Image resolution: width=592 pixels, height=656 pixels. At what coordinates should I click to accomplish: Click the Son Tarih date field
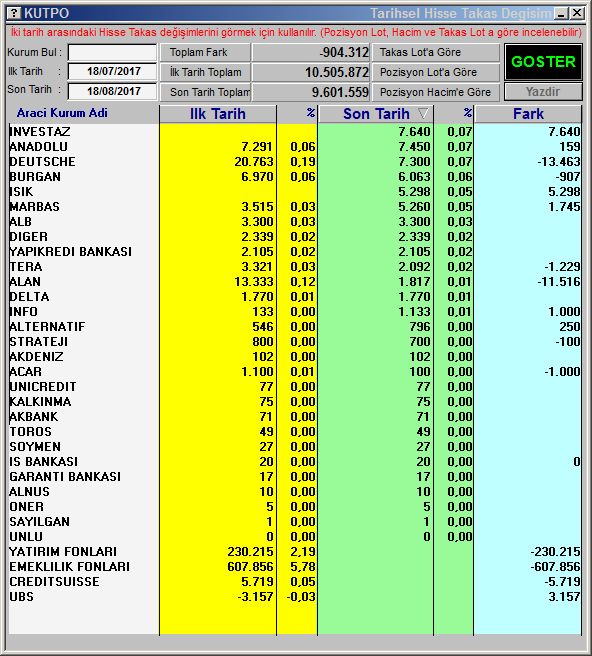112,91
